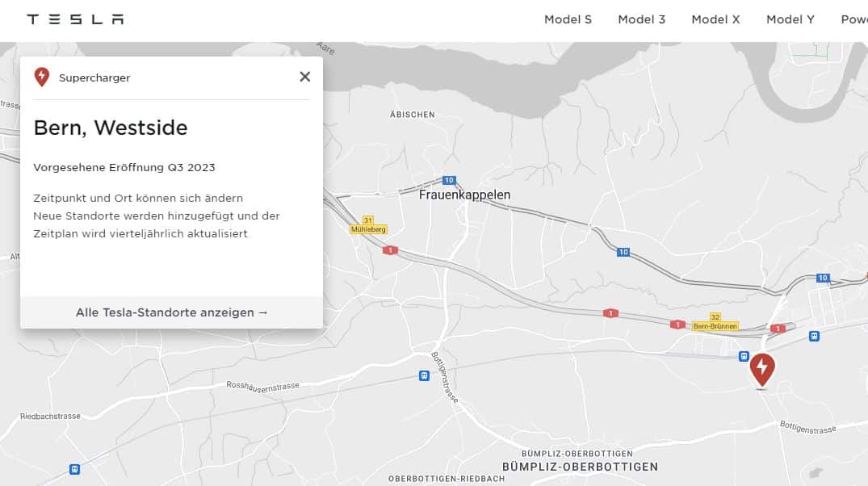Click the route 1 highway shield near Mühleberg
Screen dimensions: 868x486
pos(391,250)
